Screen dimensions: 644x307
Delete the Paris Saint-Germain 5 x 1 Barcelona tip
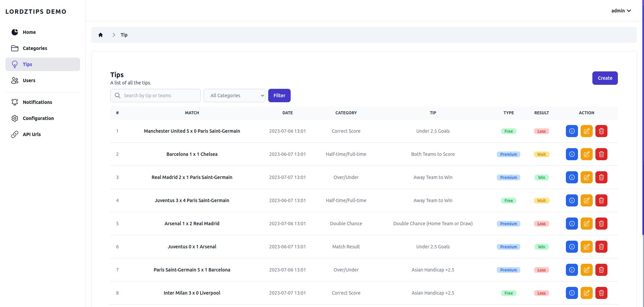(x=601, y=270)
